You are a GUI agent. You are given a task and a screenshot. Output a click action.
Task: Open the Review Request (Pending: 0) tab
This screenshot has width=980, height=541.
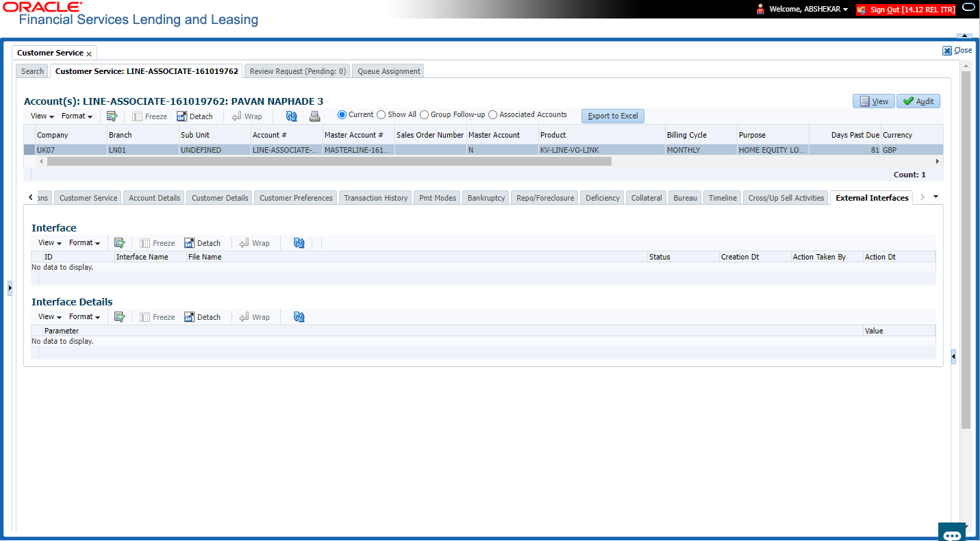click(298, 71)
